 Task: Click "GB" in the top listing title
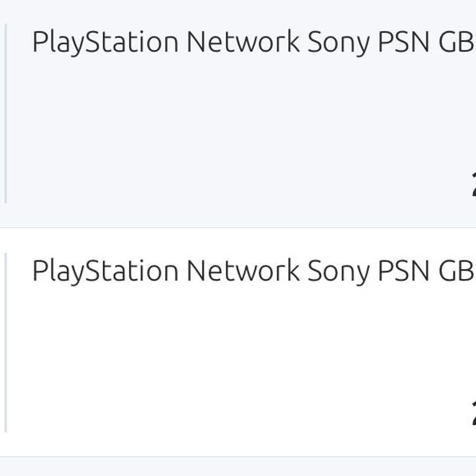(x=456, y=42)
